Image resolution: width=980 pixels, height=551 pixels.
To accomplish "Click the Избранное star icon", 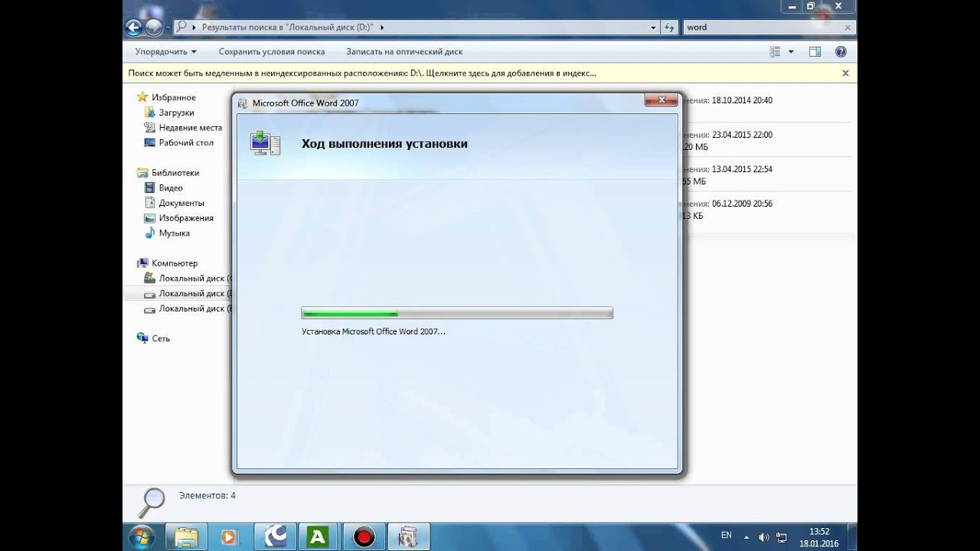I will 142,97.
